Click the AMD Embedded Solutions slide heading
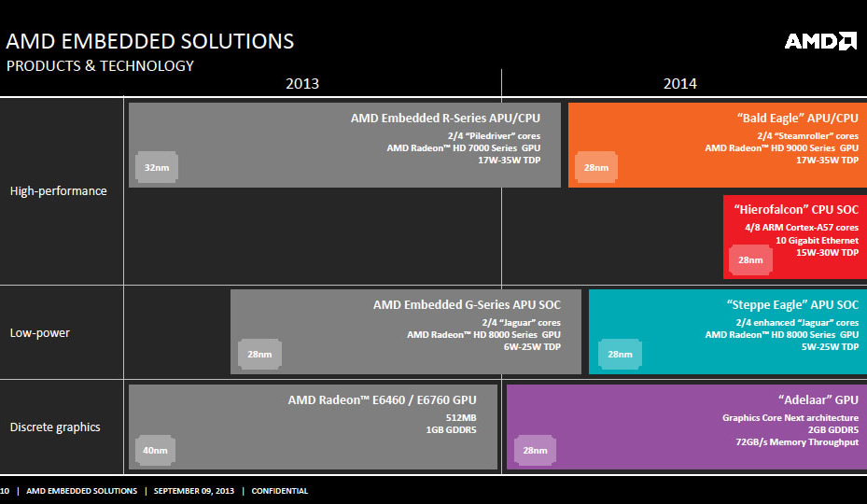 tap(150, 41)
